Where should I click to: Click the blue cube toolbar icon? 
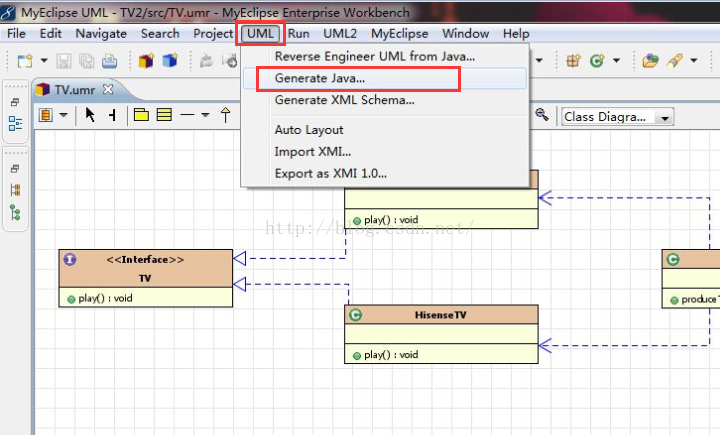(170, 61)
